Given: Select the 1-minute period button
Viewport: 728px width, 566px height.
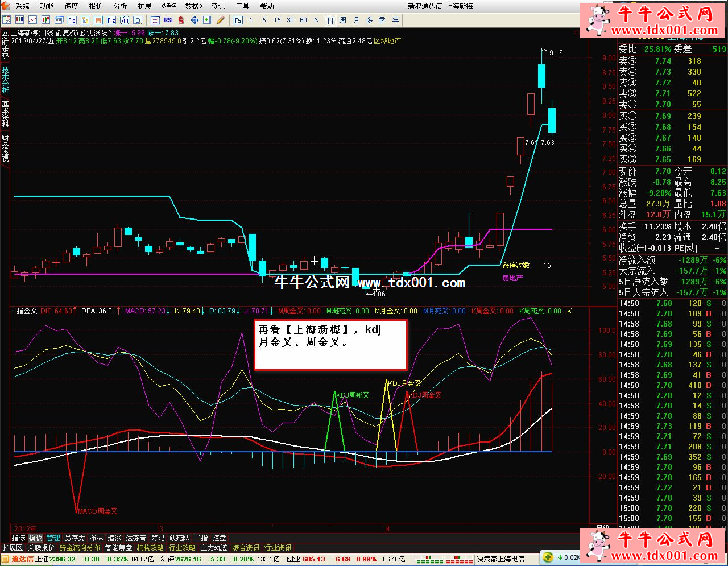Looking at the screenshot, I should (x=251, y=20).
